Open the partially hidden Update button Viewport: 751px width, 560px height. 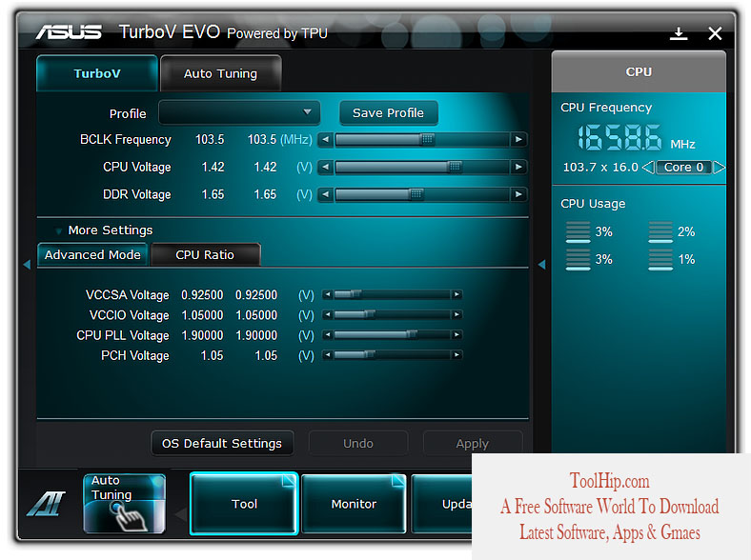coord(441,504)
